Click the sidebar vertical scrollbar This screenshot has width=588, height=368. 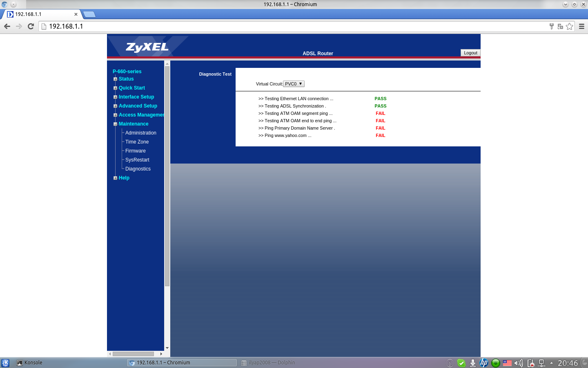pyautogui.click(x=167, y=176)
